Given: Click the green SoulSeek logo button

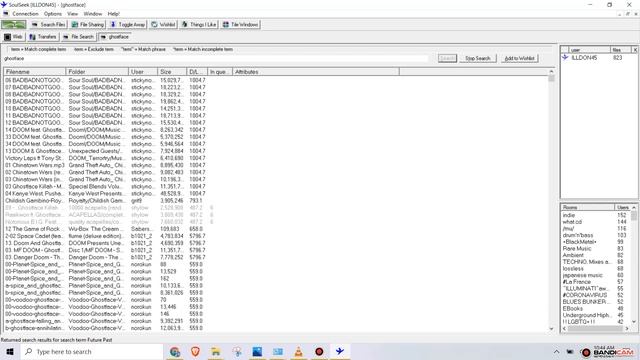Looking at the screenshot, I should tap(14, 24).
